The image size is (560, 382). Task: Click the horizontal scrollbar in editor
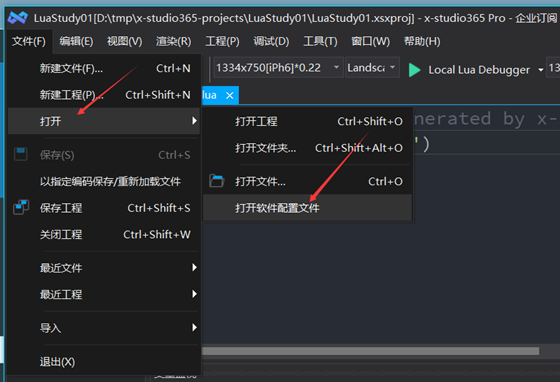(x=370, y=351)
